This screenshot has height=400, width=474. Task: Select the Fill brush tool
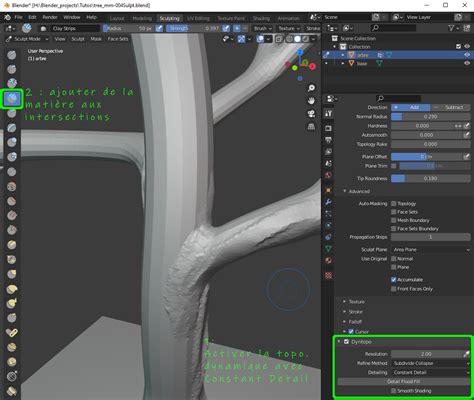click(x=12, y=216)
